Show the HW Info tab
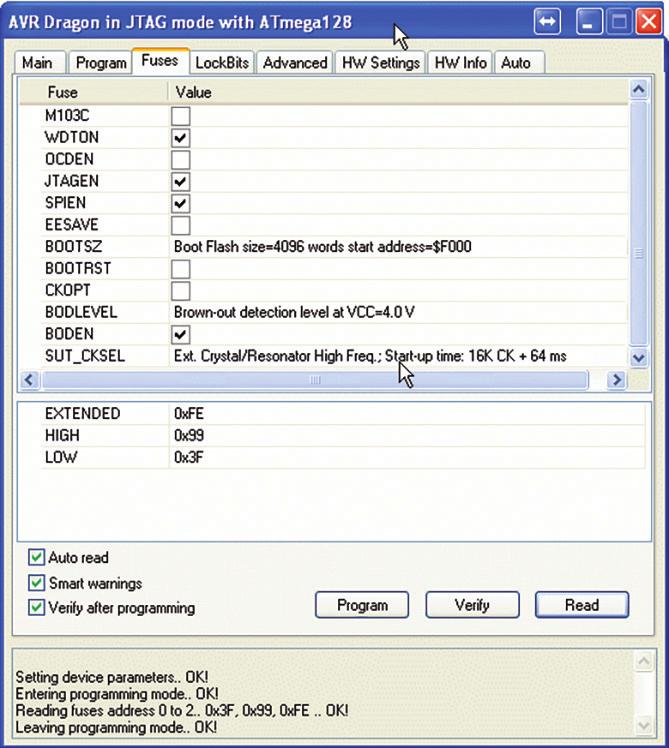The height and width of the screenshot is (748, 669). pos(460,62)
